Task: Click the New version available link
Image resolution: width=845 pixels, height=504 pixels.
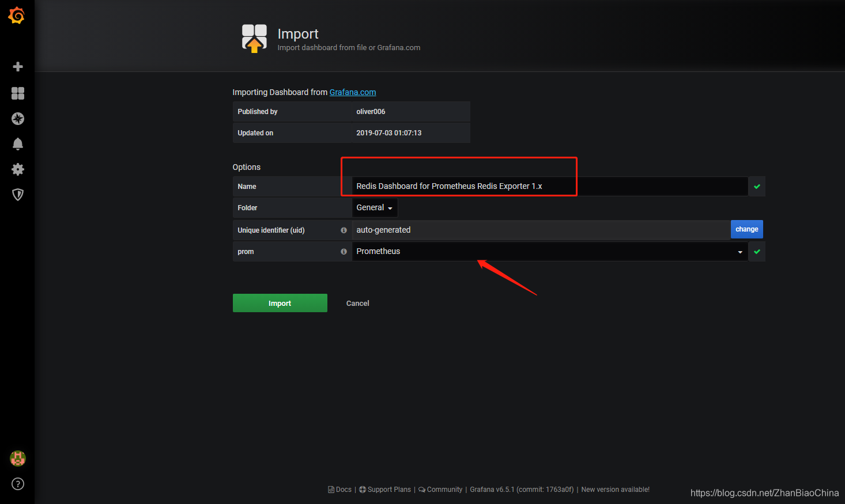Action: pyautogui.click(x=615, y=490)
